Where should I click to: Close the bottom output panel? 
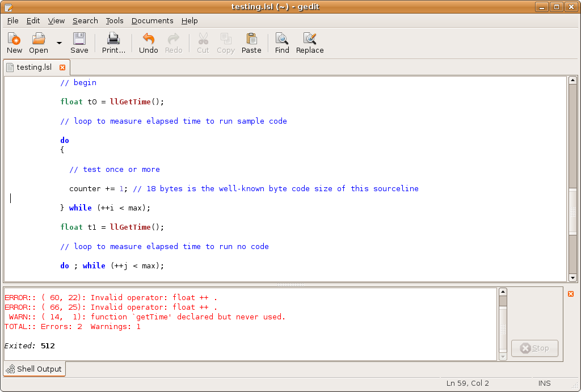(571, 293)
